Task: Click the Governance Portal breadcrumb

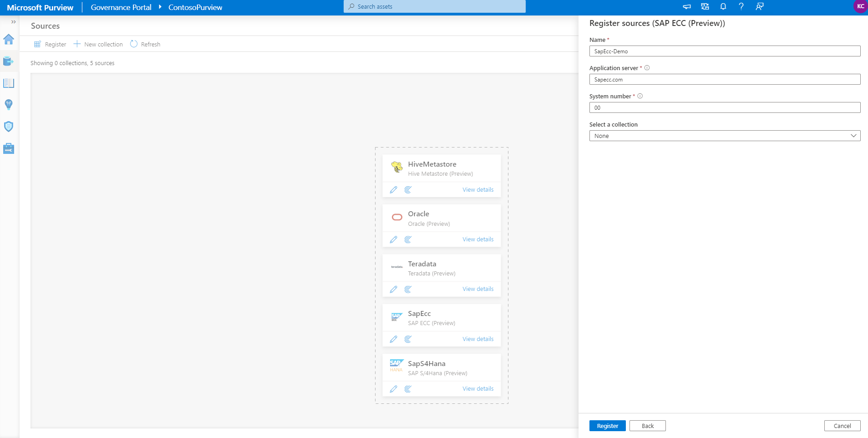Action: [x=121, y=7]
